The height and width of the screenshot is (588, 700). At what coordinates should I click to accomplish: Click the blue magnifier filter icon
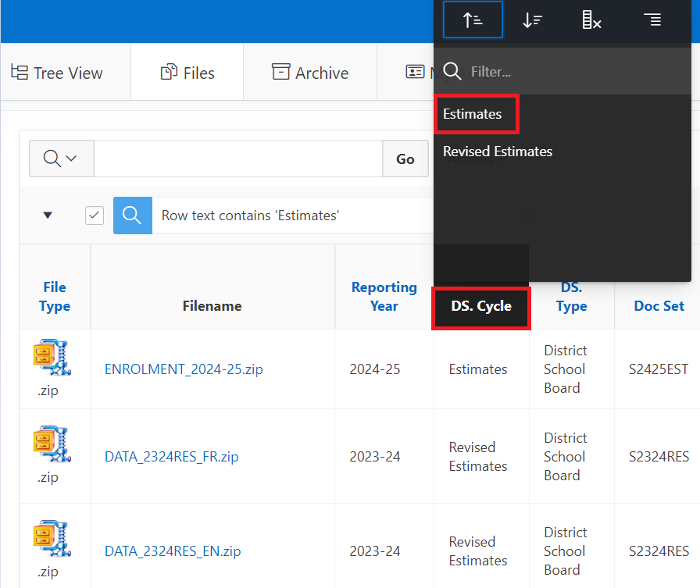click(x=133, y=216)
